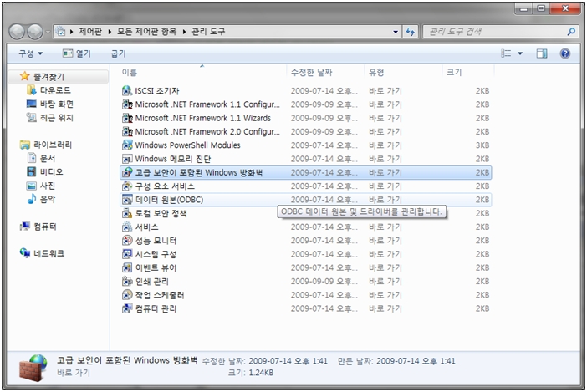Click the 굽기 toolbar button
587x392 pixels.
coord(119,53)
